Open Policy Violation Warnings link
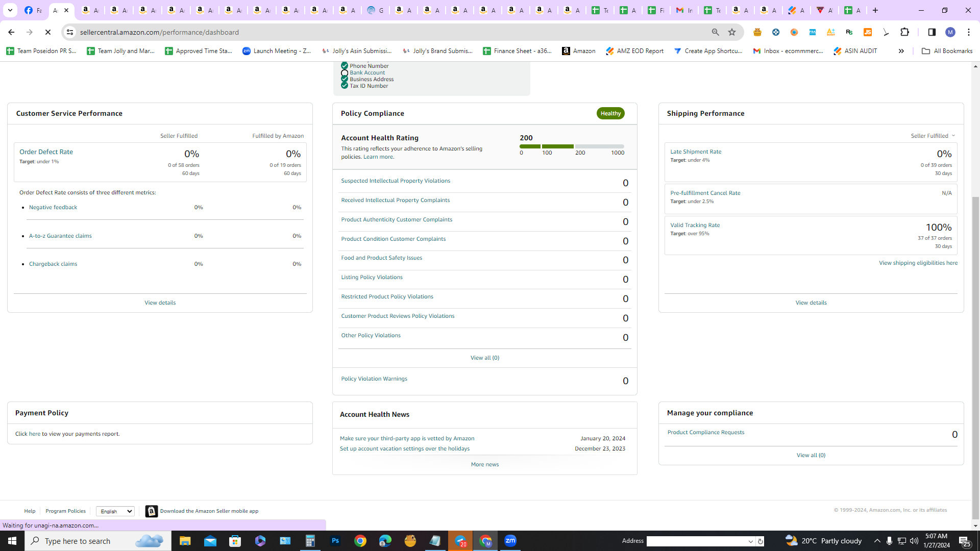 pyautogui.click(x=374, y=379)
